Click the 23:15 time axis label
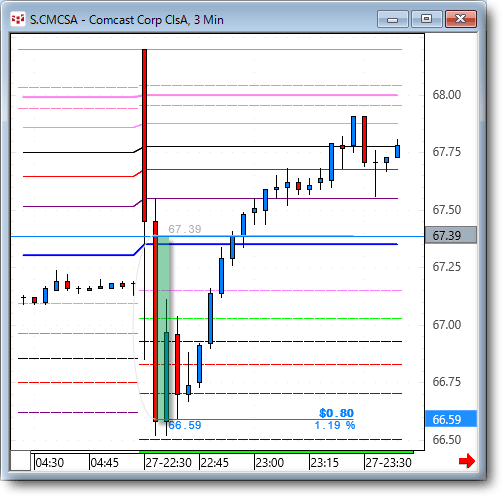 click(324, 463)
